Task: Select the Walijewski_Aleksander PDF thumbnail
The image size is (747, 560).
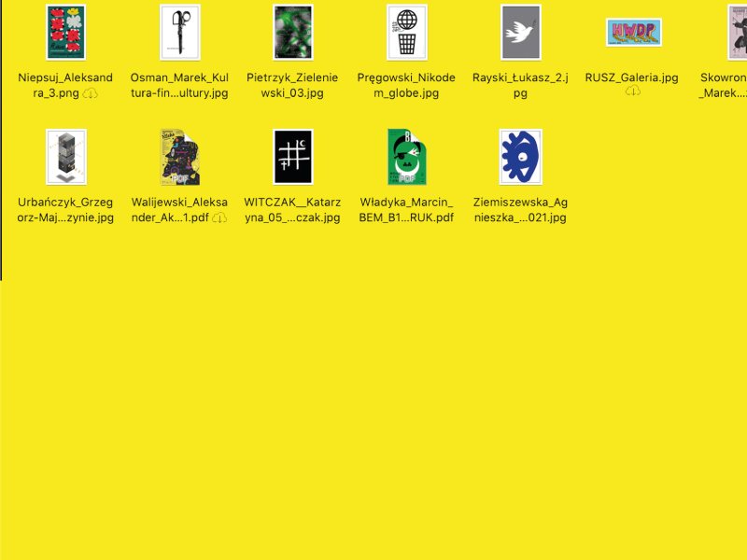Action: 179,157
